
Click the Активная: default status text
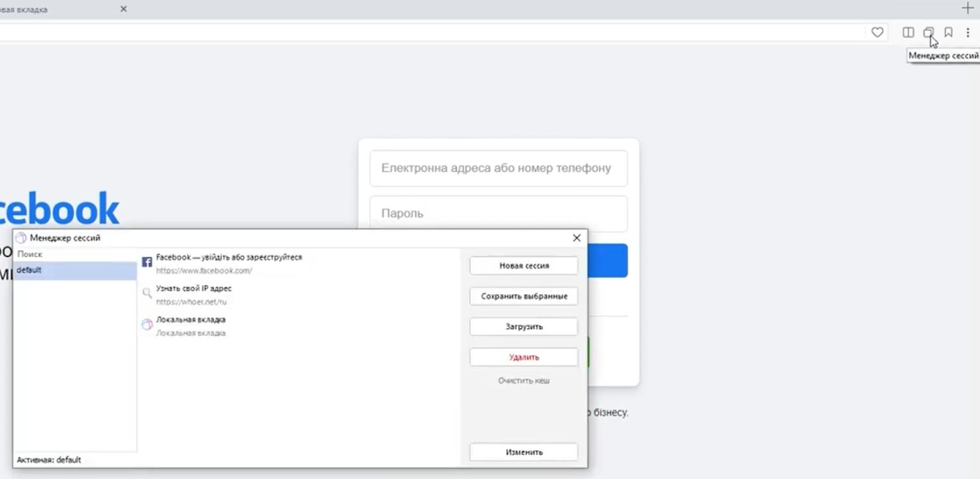tap(49, 460)
